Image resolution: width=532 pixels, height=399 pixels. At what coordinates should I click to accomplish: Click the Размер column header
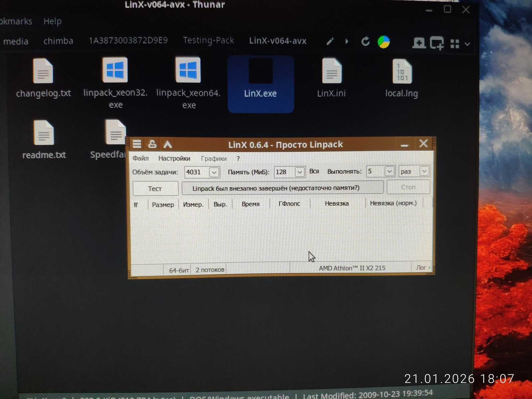[x=163, y=204]
